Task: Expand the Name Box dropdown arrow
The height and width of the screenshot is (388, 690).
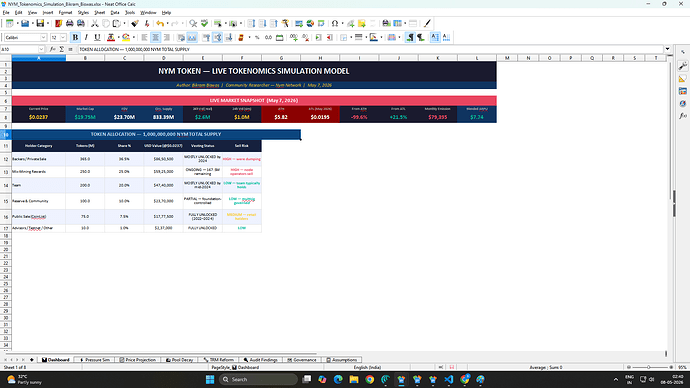Action: tap(41, 49)
